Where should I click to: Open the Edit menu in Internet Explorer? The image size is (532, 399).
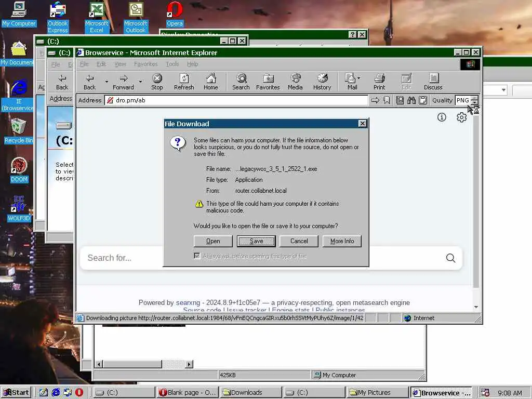coord(101,64)
